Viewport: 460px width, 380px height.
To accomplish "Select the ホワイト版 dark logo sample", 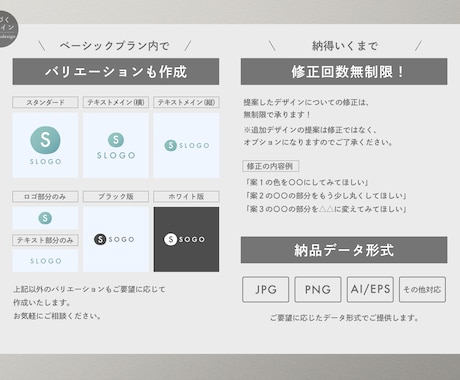I will click(x=186, y=239).
